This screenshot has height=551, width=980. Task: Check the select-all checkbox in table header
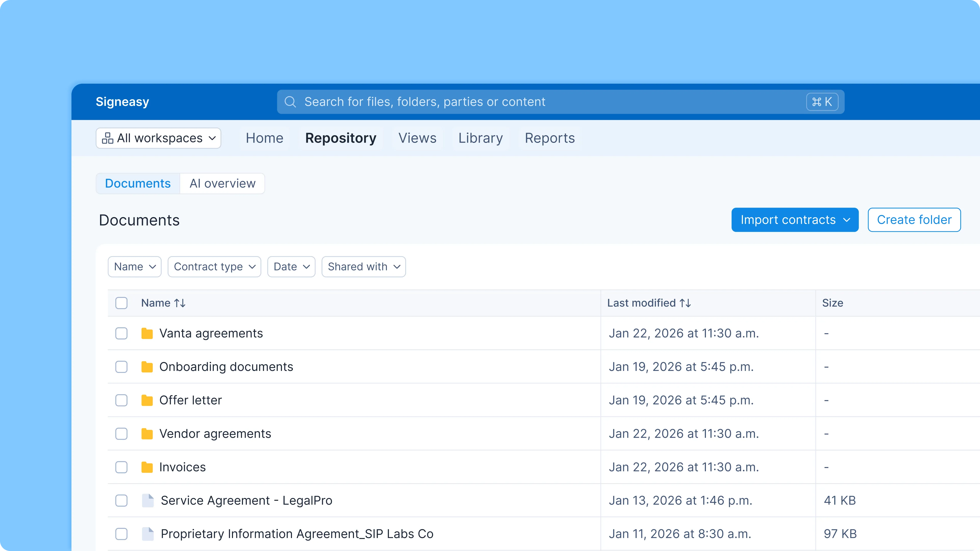pyautogui.click(x=121, y=303)
